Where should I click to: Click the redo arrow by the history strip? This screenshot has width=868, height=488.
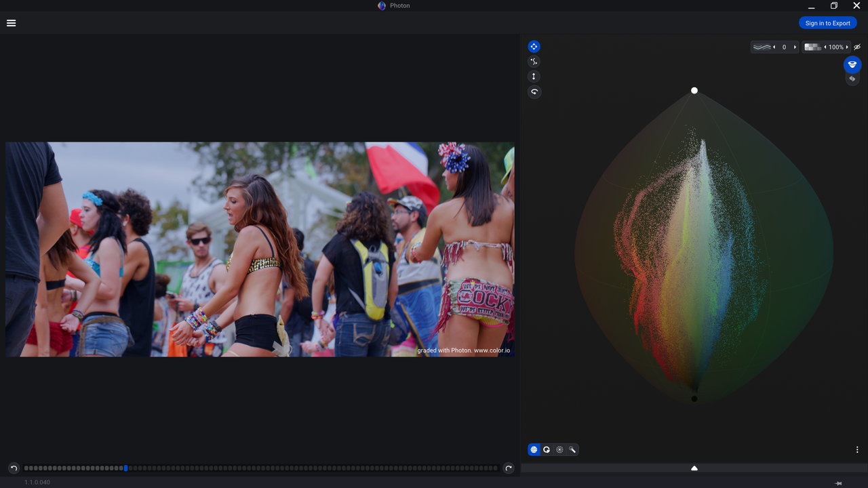(509, 468)
